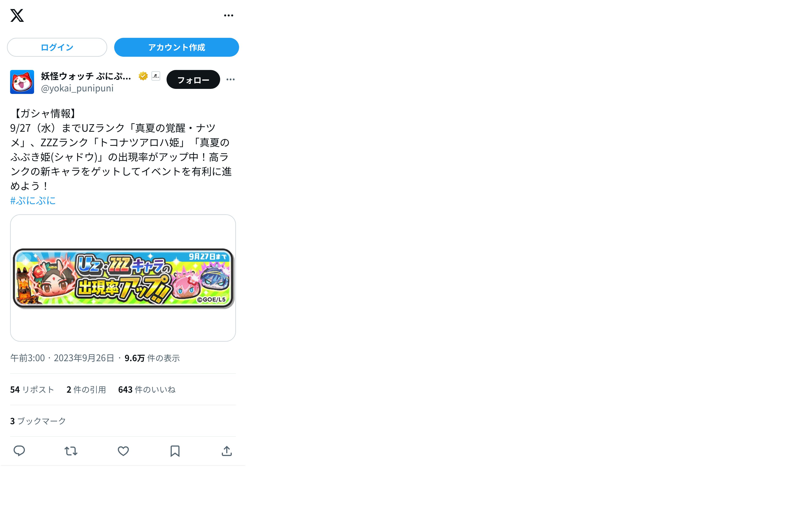The width and height of the screenshot is (810, 532).
Task: Click the reply speech bubble icon
Action: tap(19, 451)
